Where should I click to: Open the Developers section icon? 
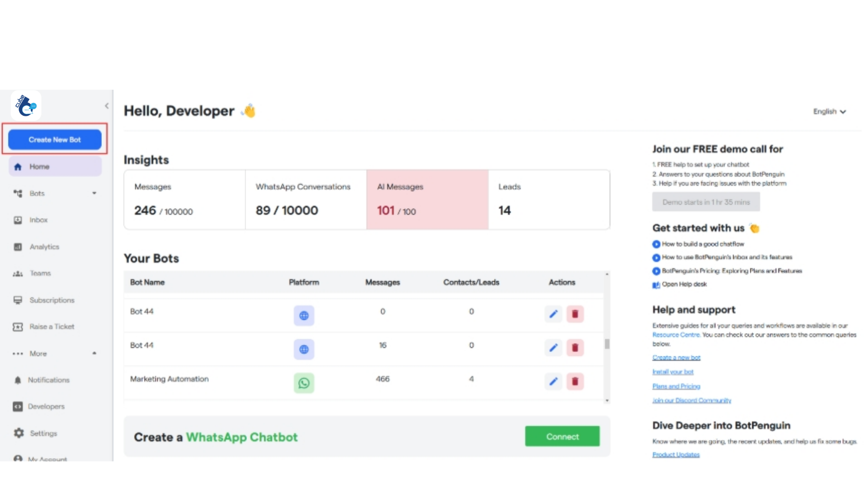(x=18, y=406)
